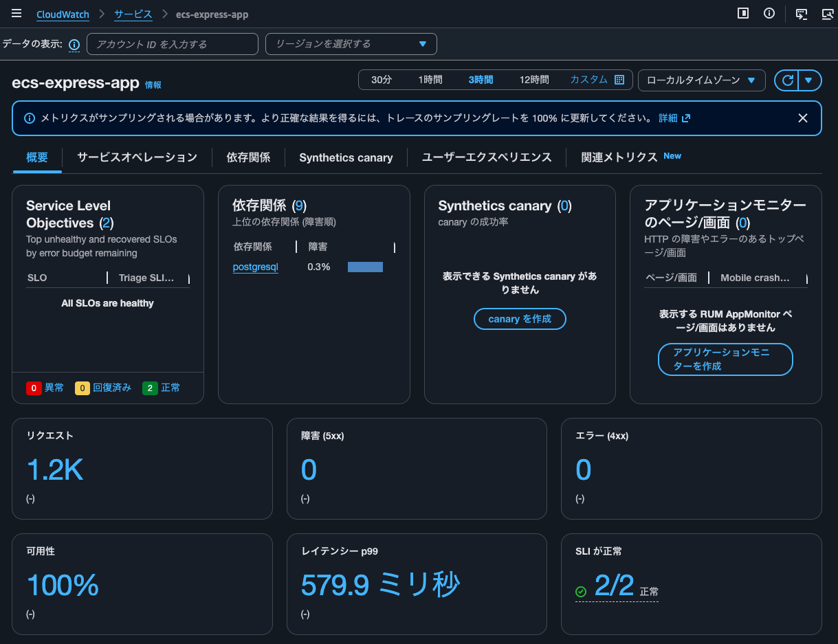838x644 pixels.
Task: Select the 30分 time range
Action: [x=381, y=79]
